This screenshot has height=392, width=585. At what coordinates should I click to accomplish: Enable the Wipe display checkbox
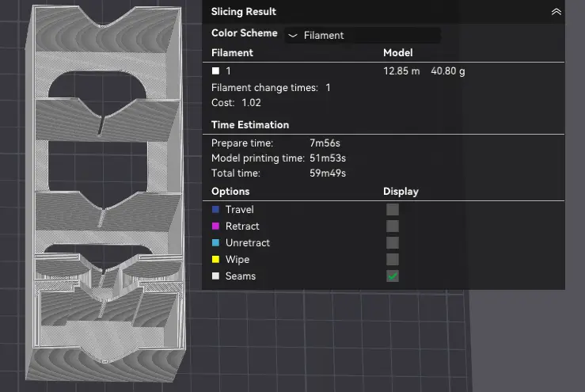pos(392,259)
